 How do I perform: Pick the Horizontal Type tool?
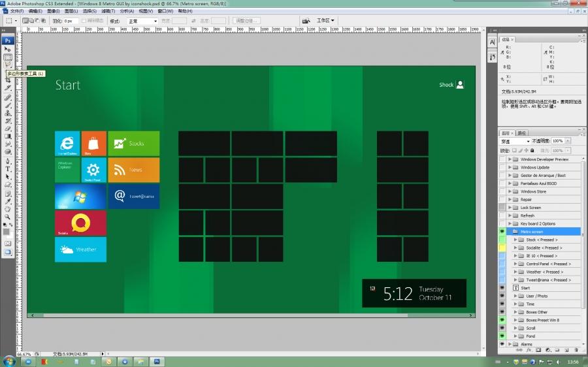(x=8, y=168)
